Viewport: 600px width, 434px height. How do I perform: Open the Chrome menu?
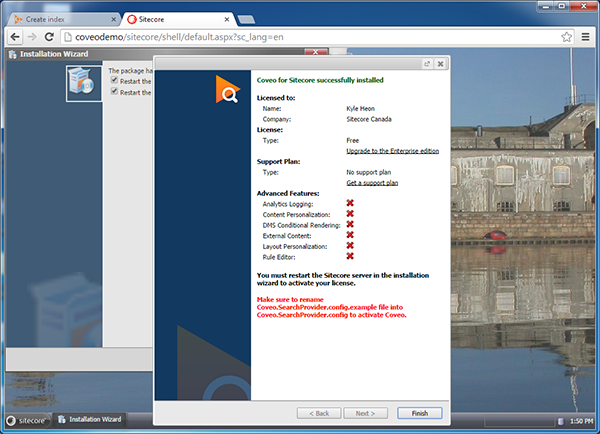(585, 37)
